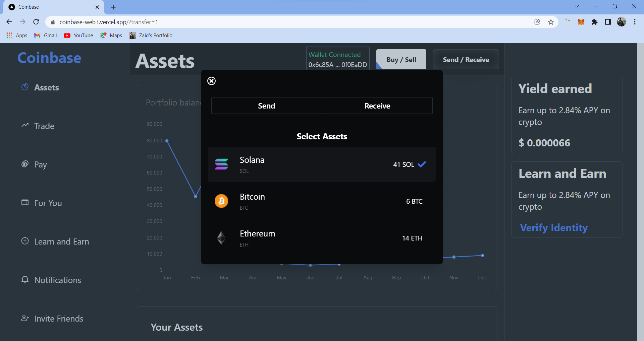Go back to the previous page
The width and height of the screenshot is (644, 341).
pos(9,22)
